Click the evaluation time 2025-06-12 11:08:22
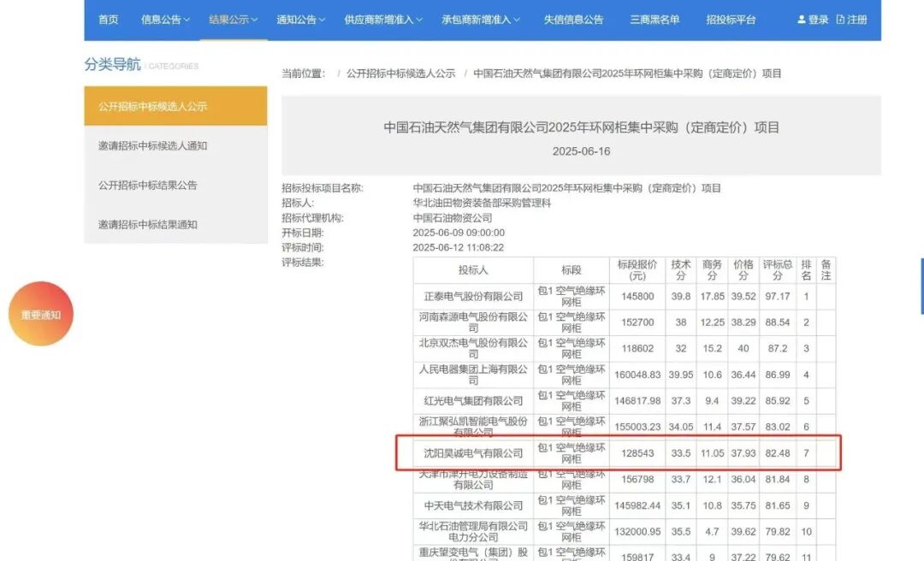 pyautogui.click(x=458, y=247)
